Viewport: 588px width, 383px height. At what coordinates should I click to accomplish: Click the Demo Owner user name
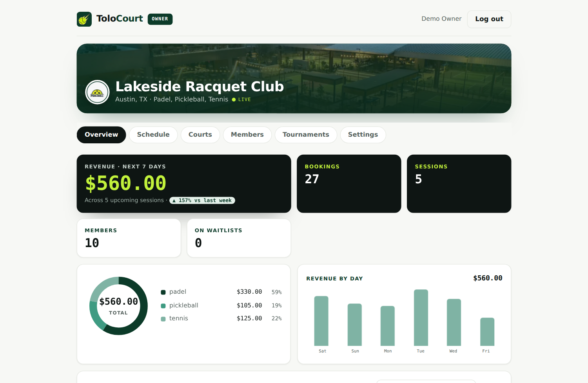441,19
